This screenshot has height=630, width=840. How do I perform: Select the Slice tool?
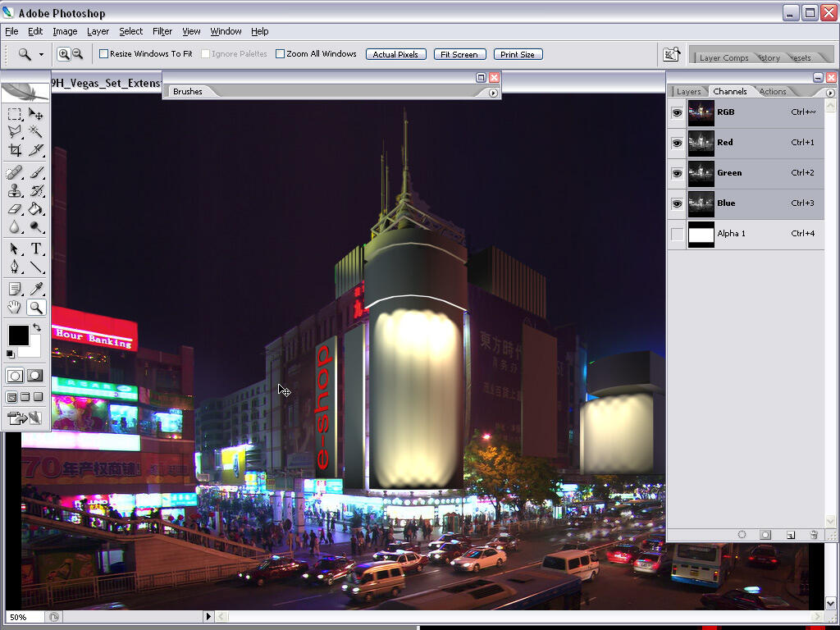tap(36, 150)
